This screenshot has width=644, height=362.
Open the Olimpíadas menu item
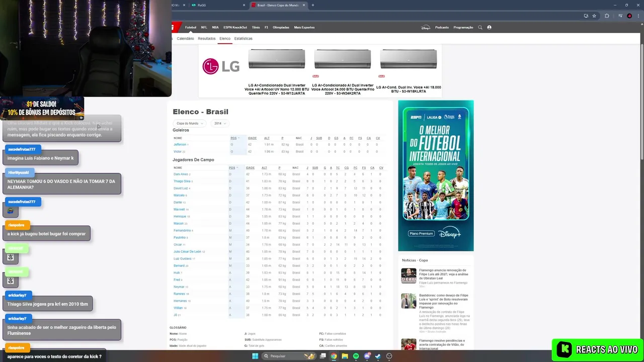281,27
